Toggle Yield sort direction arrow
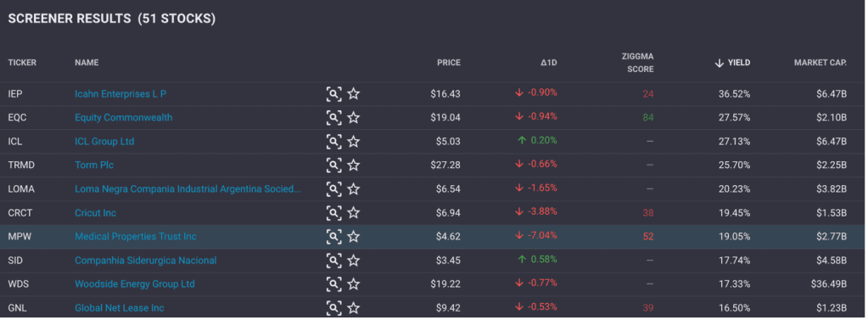 click(719, 63)
